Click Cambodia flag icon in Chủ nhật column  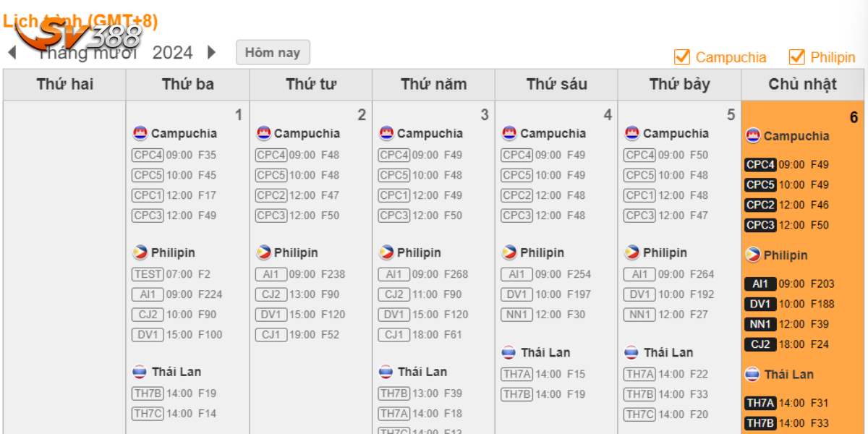[753, 136]
